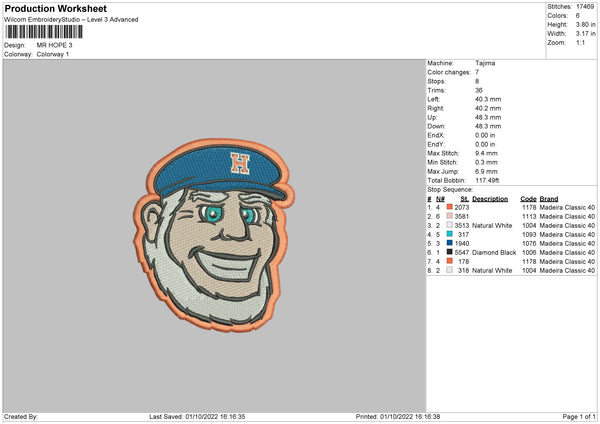This screenshot has height=424, width=600.
Task: Click the "Page 1 of 1" indicator
Action: (579, 416)
